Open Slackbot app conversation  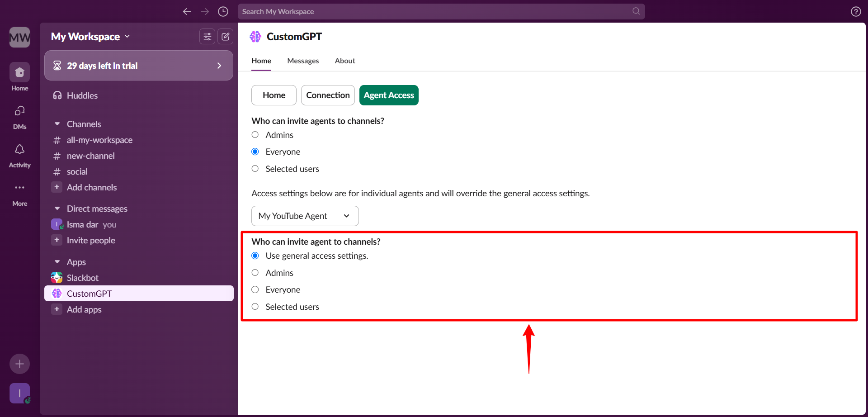(138, 278)
